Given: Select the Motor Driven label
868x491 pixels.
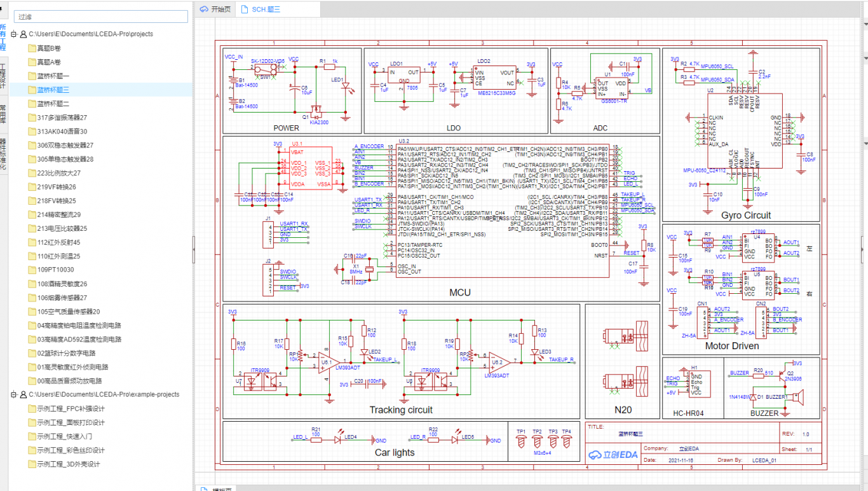Looking at the screenshot, I should (x=732, y=346).
